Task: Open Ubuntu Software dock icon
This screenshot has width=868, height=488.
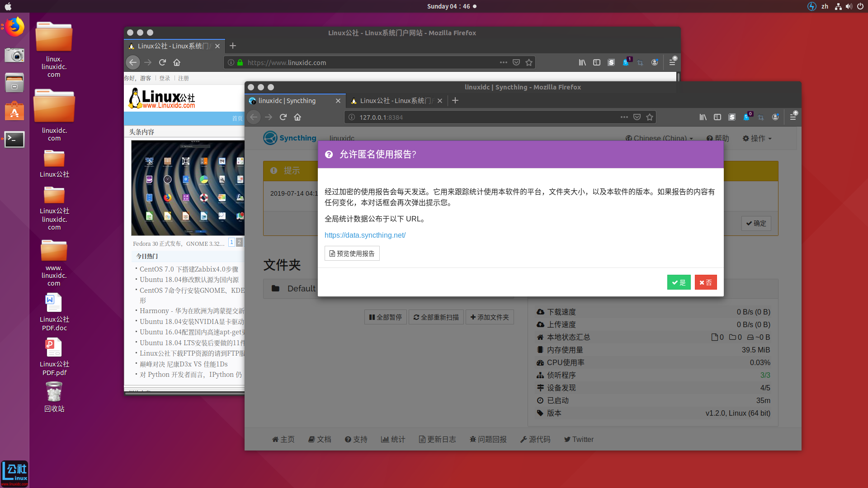Action: [14, 111]
